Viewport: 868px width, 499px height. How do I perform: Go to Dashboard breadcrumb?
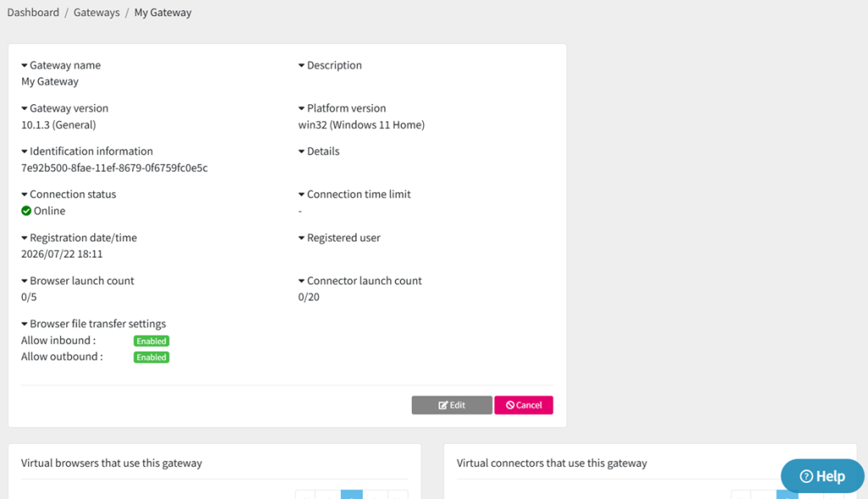tap(33, 12)
